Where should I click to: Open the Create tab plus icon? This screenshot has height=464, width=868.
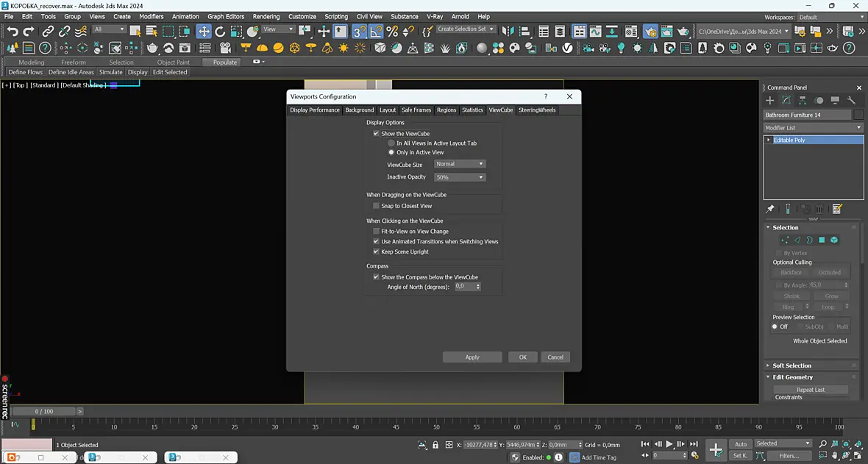pos(769,100)
